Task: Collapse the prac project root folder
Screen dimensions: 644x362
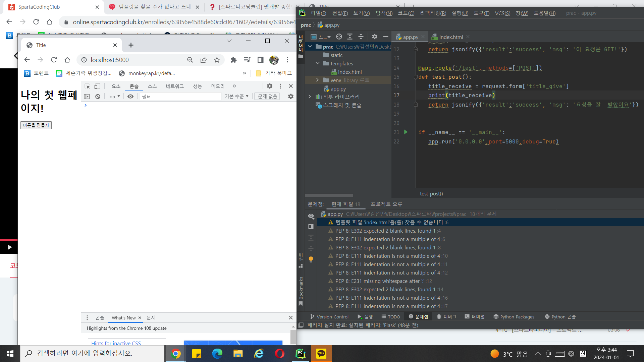Action: pyautogui.click(x=310, y=47)
